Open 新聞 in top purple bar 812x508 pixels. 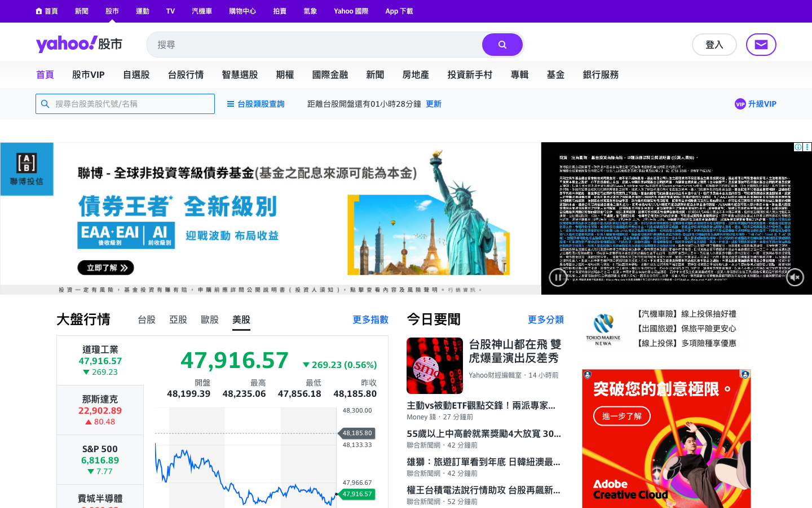[82, 11]
